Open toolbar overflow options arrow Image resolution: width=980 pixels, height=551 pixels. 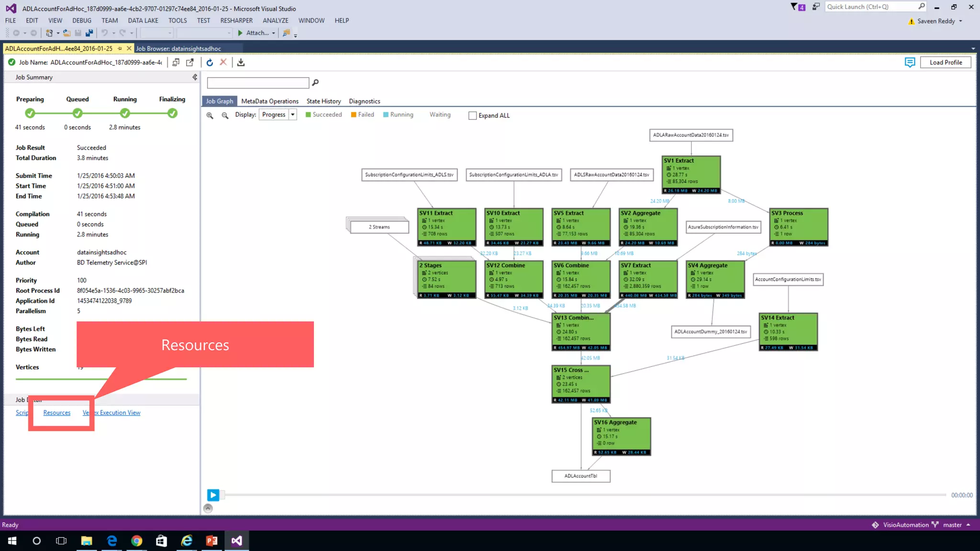295,35
